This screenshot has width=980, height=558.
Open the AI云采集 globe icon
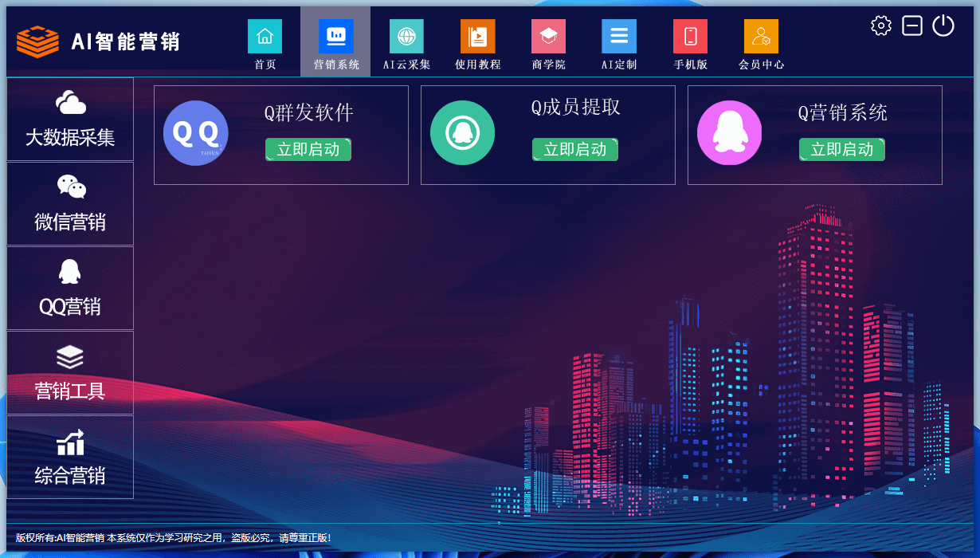[x=406, y=36]
